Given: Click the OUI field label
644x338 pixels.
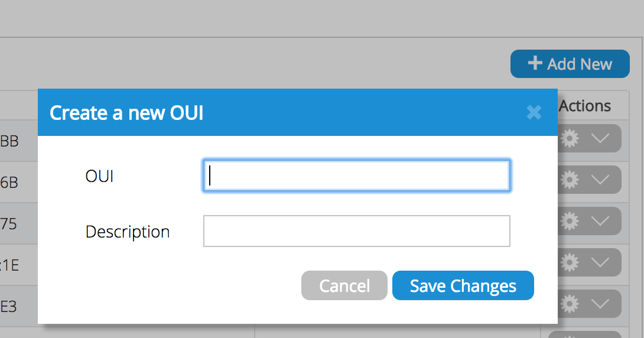Looking at the screenshot, I should (x=99, y=176).
